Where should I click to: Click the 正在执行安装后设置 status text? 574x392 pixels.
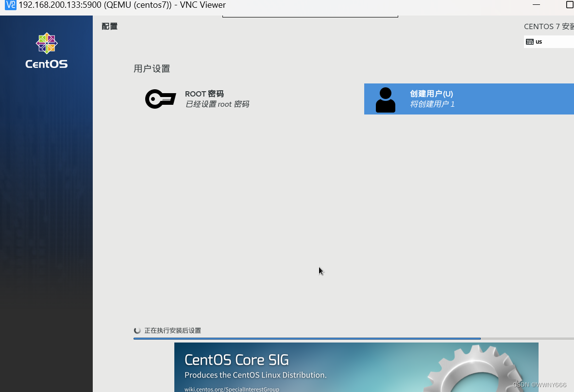172,330
